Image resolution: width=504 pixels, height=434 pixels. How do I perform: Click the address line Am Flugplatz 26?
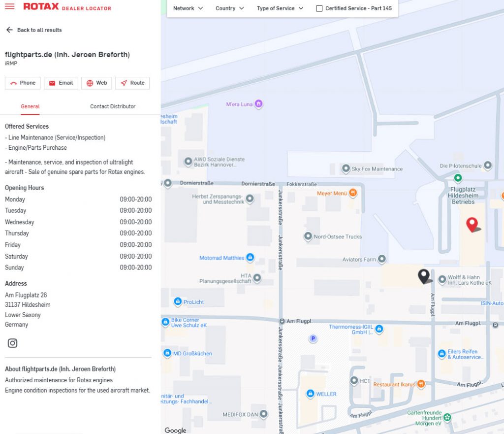coord(26,295)
